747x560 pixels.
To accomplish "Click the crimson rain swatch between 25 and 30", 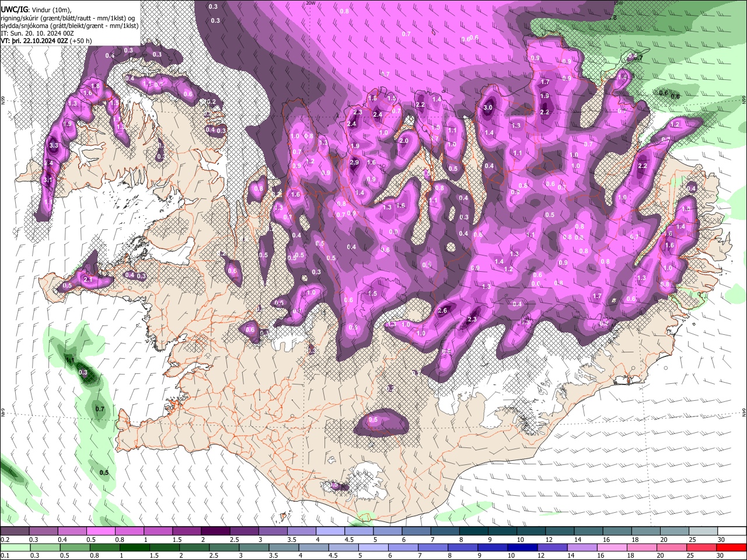I will coord(702,548).
